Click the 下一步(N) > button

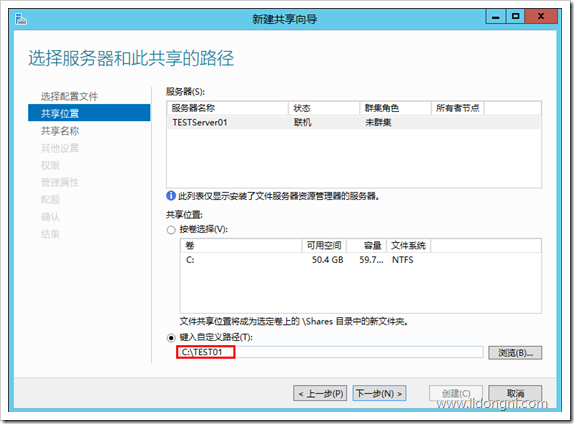pos(379,393)
